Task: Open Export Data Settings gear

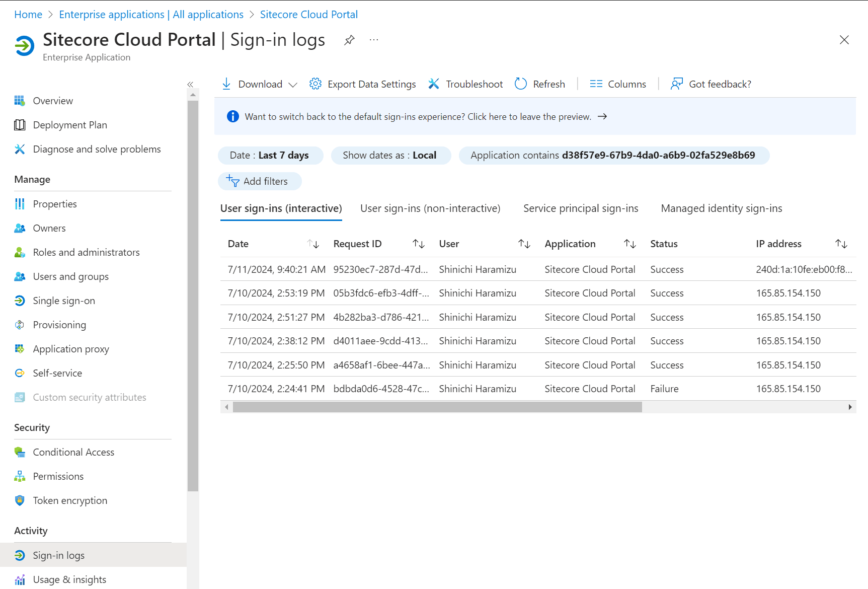Action: 315,84
